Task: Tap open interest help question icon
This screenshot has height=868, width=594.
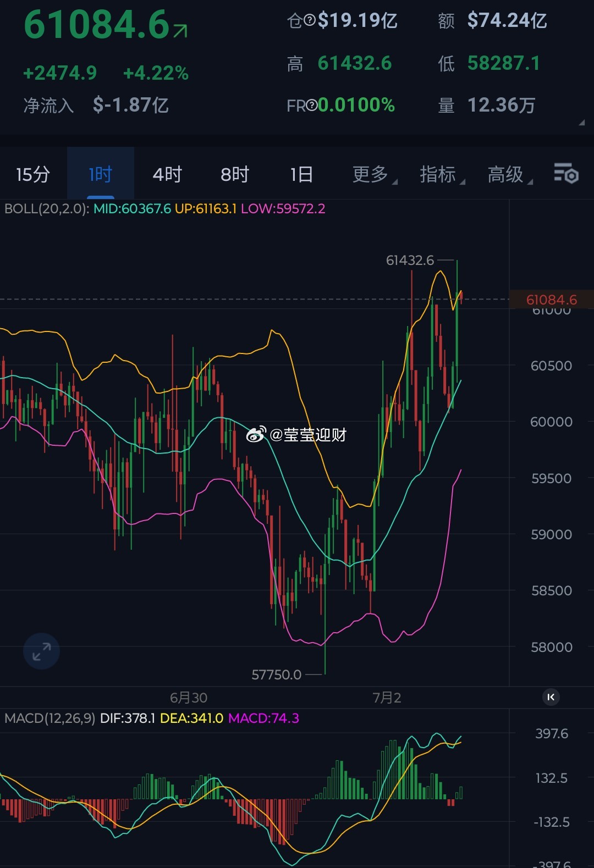Action: tap(309, 21)
